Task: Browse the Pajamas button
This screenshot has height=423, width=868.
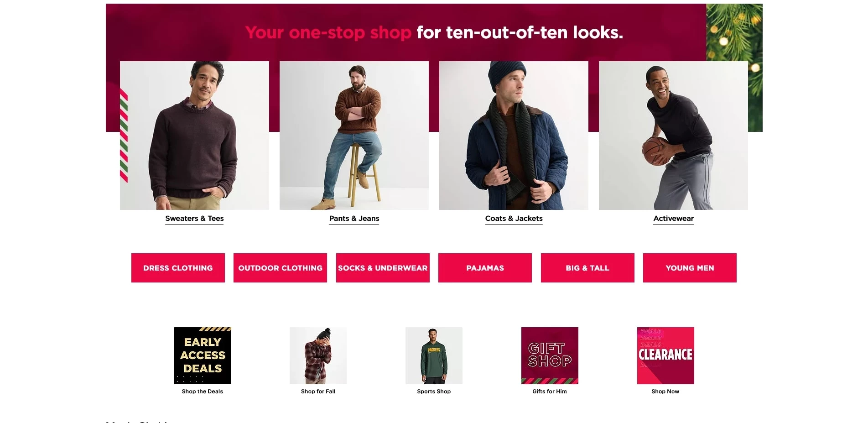Action: (485, 268)
